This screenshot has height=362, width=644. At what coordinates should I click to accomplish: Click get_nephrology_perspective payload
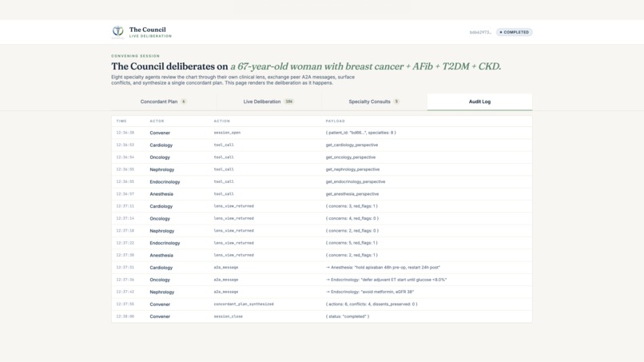pos(352,169)
